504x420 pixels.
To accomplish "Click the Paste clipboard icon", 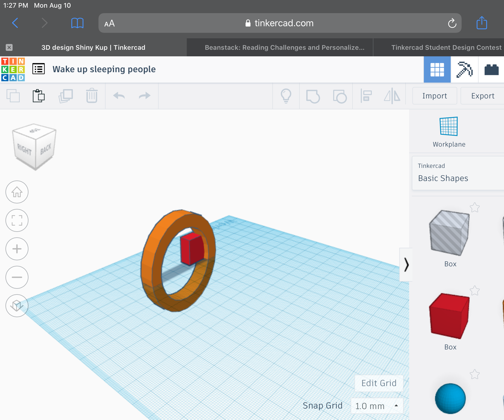I will pos(39,96).
